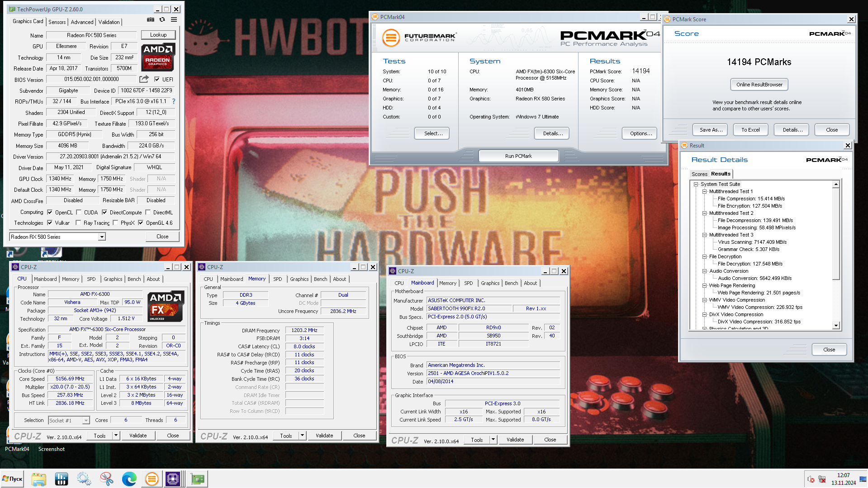Toggle the Vulkan checkbox

coord(50,223)
